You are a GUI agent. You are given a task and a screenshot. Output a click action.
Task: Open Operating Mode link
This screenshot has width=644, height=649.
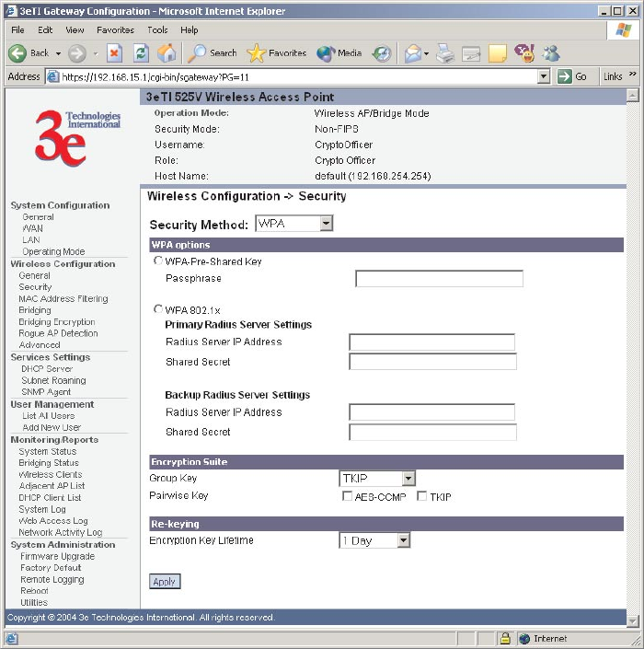pos(53,251)
